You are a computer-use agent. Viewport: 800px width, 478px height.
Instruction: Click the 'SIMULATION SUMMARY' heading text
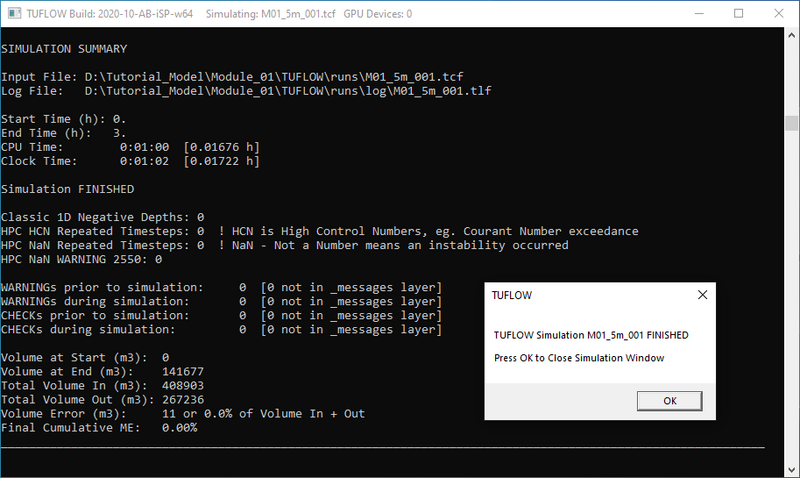pyautogui.click(x=64, y=48)
